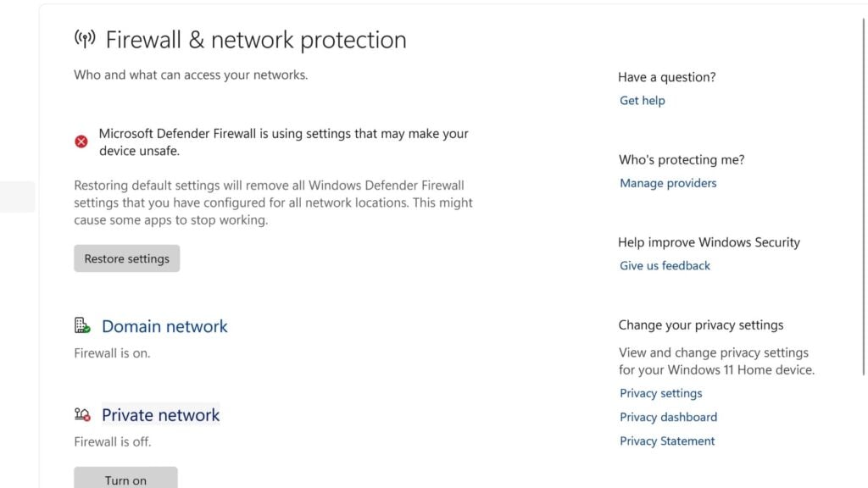868x488 pixels.
Task: Open the Privacy Statement link
Action: tap(667, 441)
